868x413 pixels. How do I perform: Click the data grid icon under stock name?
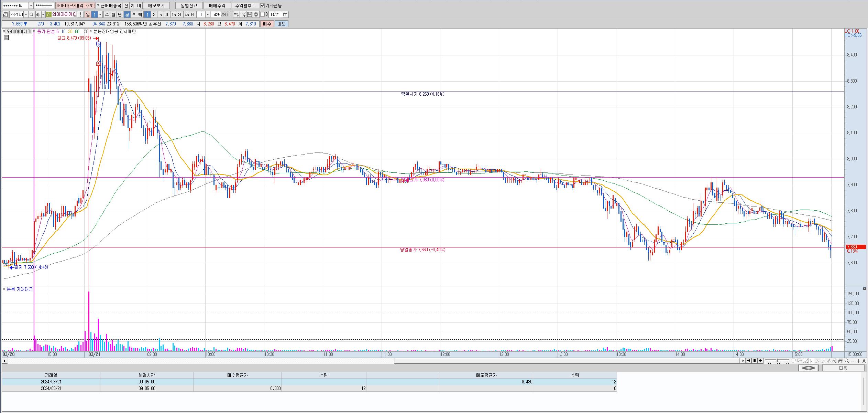(6, 38)
